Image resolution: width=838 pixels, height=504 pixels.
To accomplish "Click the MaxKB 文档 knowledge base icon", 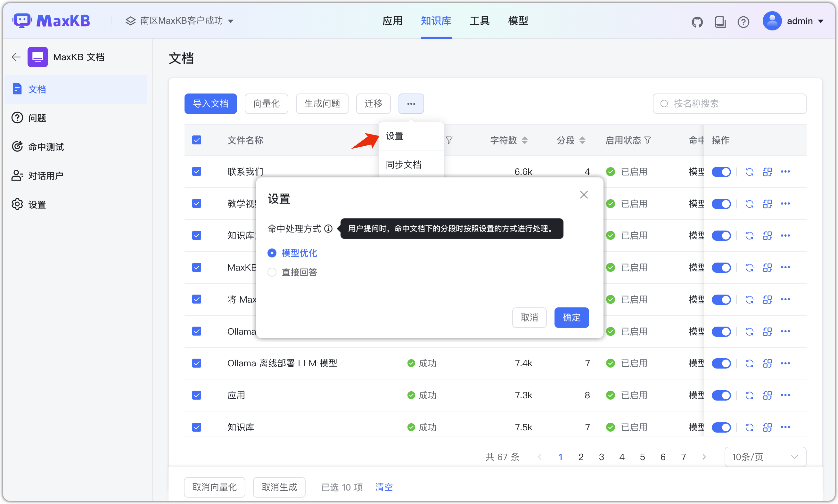I will [x=38, y=57].
